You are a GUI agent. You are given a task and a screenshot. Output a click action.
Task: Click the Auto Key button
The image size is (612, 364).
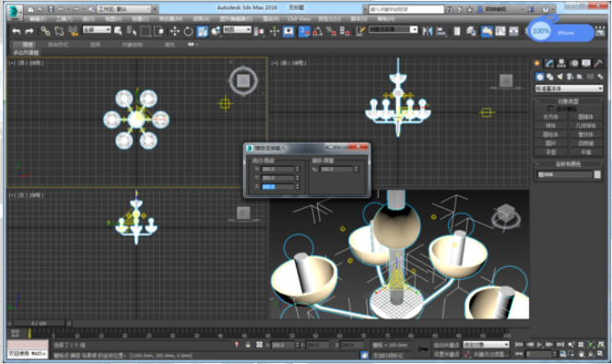click(446, 345)
